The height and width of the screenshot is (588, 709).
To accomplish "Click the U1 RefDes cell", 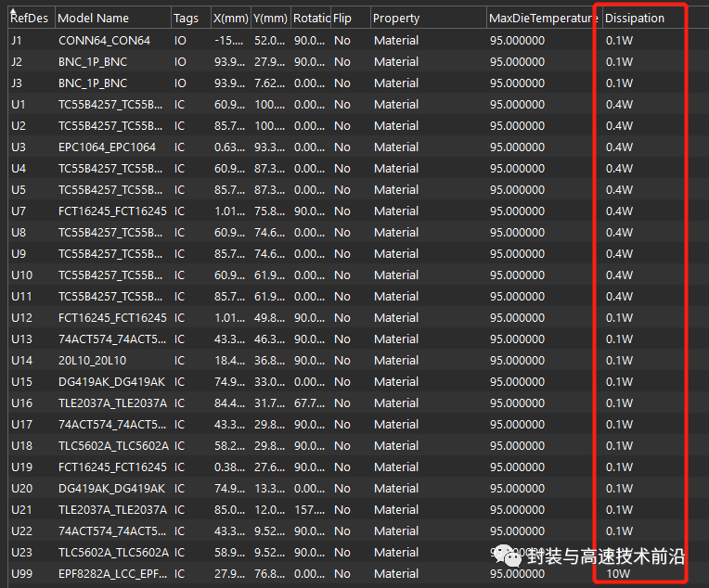I will tap(18, 105).
